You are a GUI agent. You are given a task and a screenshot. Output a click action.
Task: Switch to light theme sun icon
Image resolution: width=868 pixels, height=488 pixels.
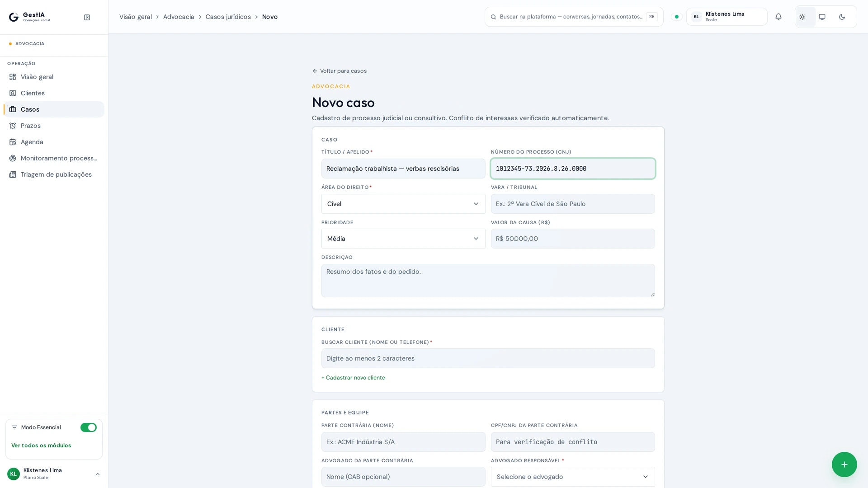coord(802,17)
